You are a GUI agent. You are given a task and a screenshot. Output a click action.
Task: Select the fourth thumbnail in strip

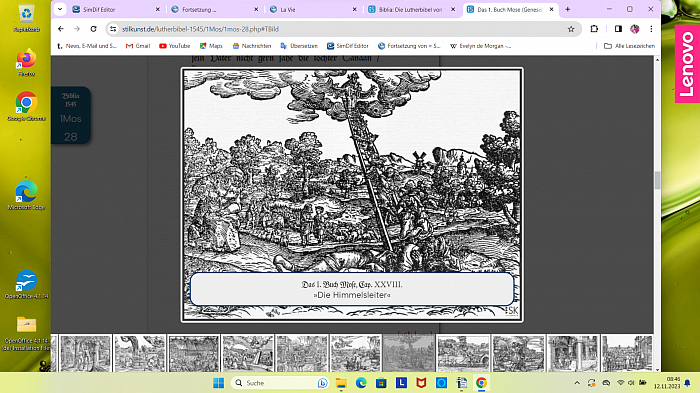pos(248,353)
